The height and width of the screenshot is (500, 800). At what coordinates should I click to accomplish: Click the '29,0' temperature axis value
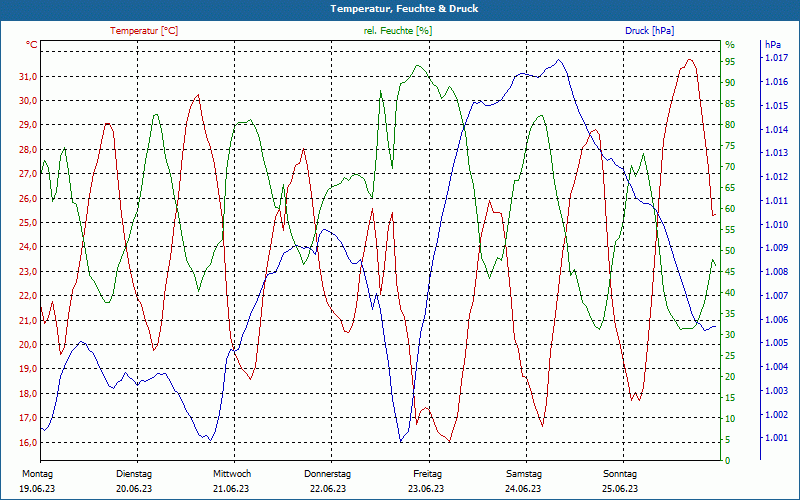click(28, 125)
